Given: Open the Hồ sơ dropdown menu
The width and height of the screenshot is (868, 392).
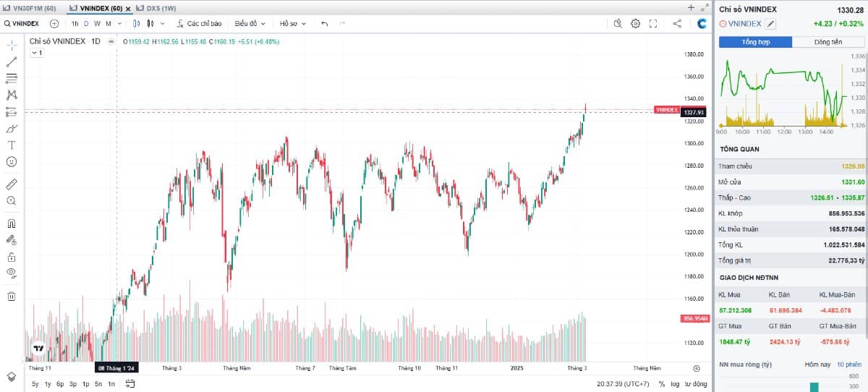Looking at the screenshot, I should pyautogui.click(x=293, y=23).
